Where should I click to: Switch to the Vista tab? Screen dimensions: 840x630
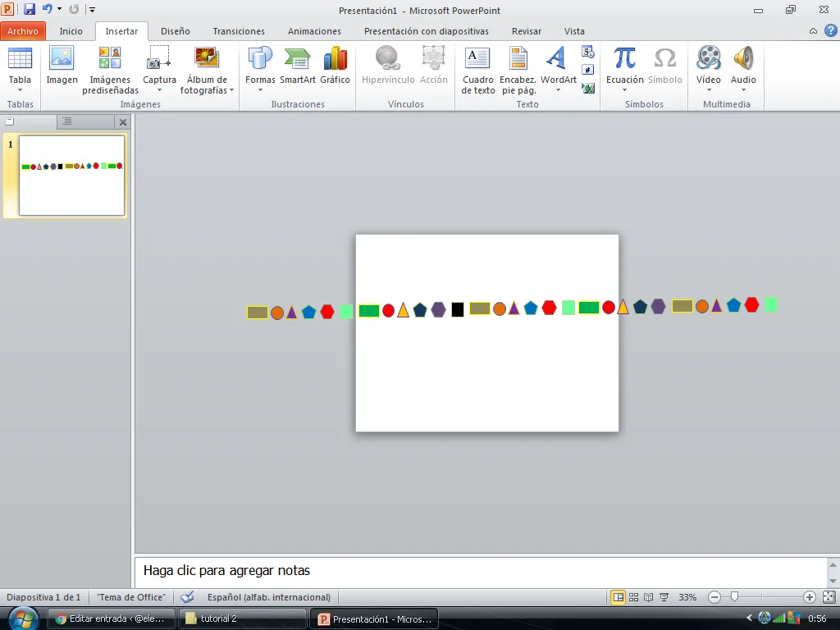coord(574,31)
